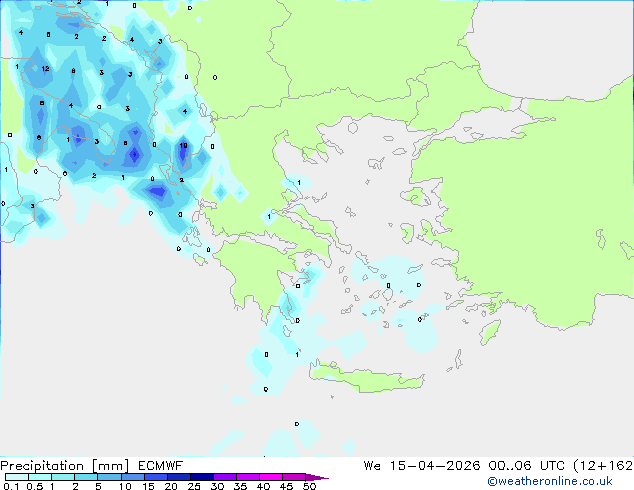Click the 25–30 mm dark navy swatch

coord(201,477)
